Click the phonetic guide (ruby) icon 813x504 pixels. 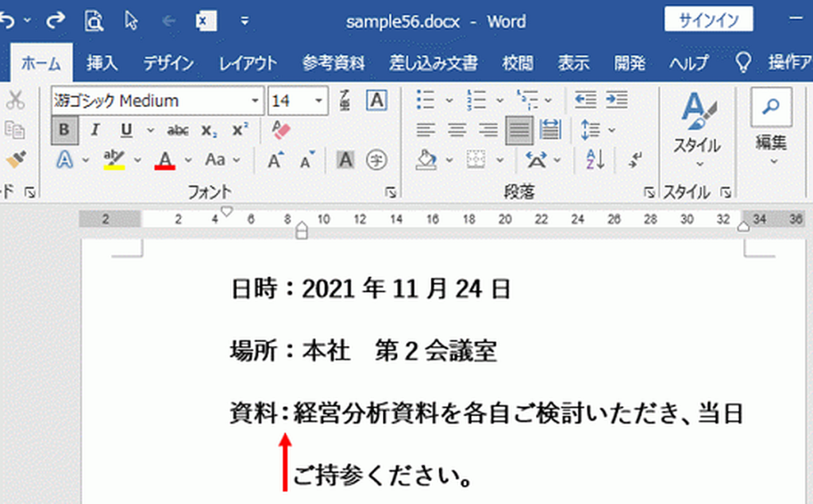pos(345,100)
